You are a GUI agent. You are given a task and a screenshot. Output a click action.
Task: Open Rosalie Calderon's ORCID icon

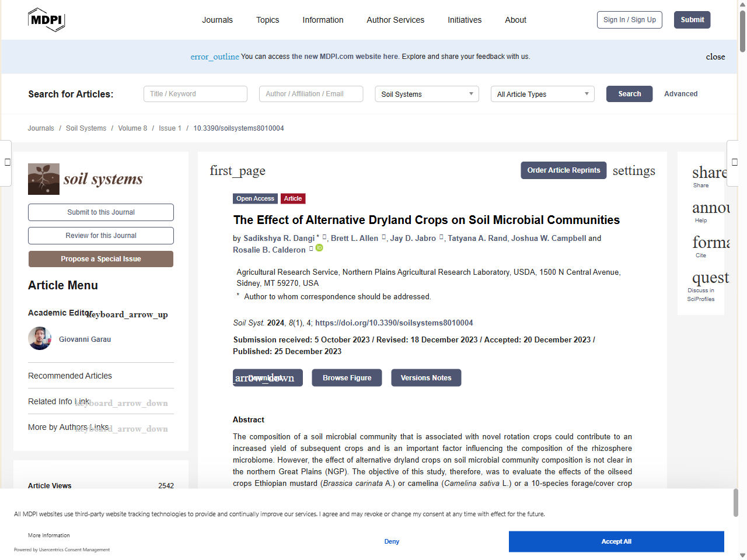point(319,248)
